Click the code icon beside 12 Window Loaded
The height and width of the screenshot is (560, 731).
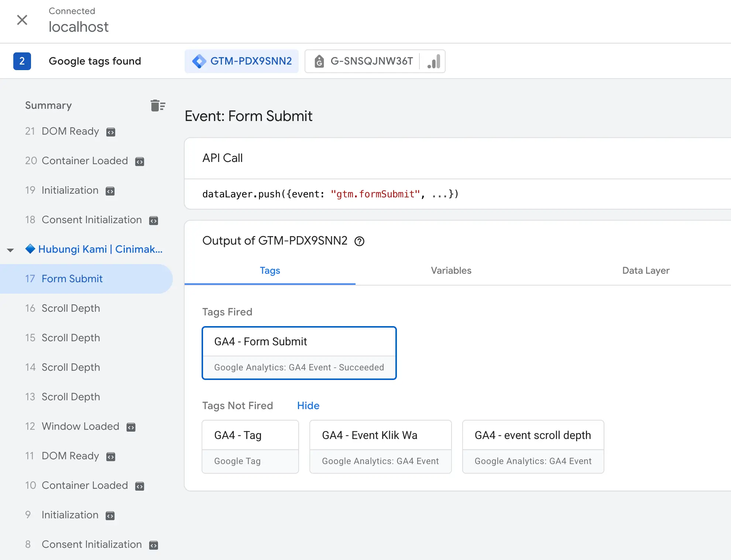pyautogui.click(x=131, y=427)
